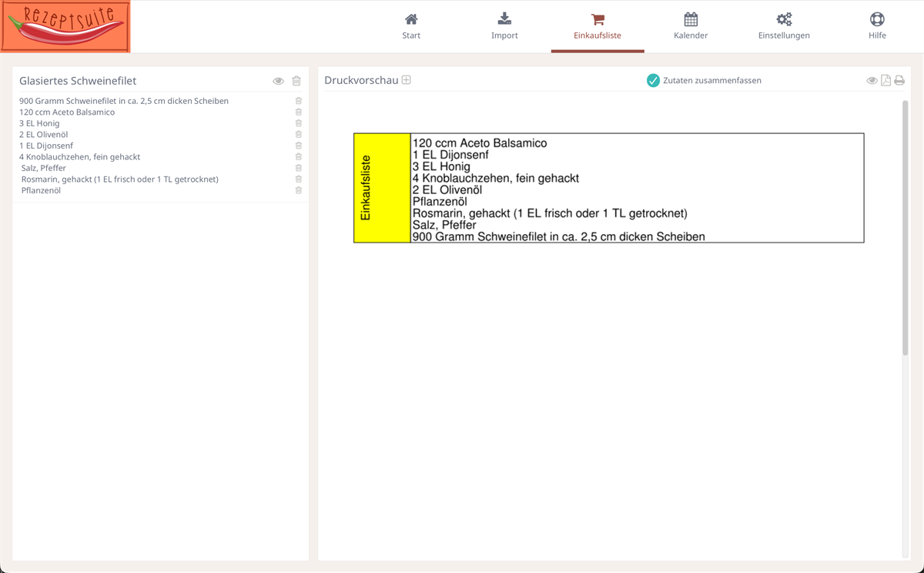Image resolution: width=924 pixels, height=573 pixels.
Task: Select the Pflanzenöl row in the left list
Action: [160, 190]
